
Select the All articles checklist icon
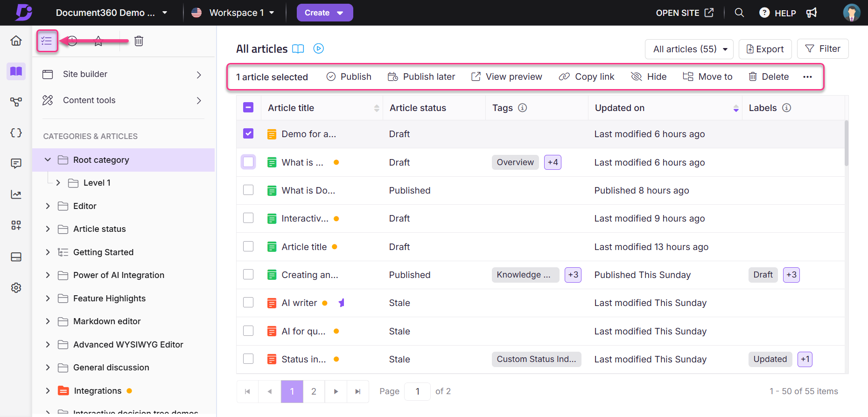pyautogui.click(x=47, y=41)
